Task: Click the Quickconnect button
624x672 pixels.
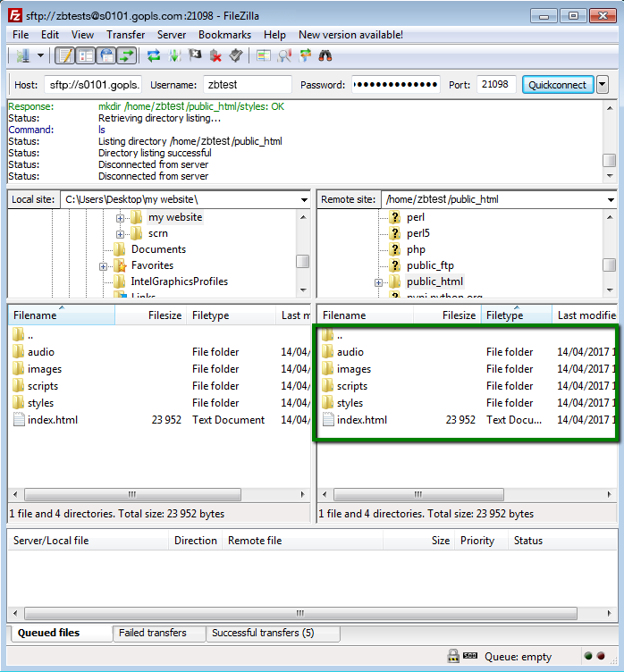Action: [x=557, y=85]
